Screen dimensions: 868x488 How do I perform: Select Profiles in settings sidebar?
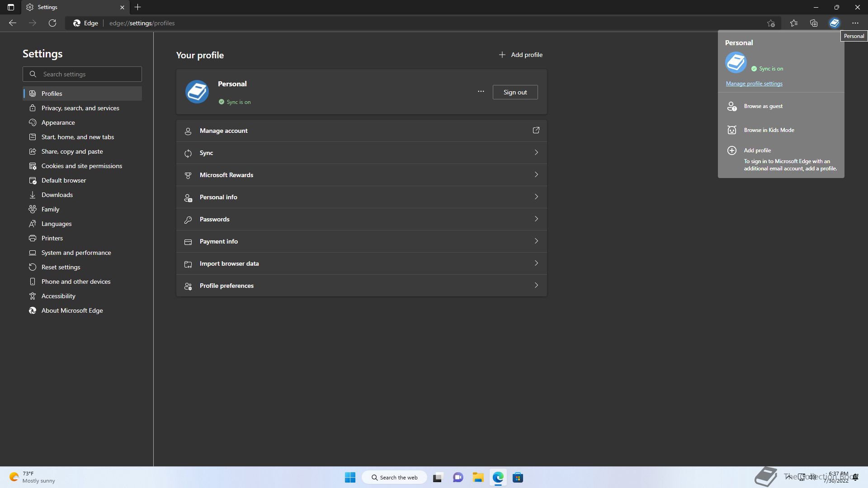tap(82, 94)
